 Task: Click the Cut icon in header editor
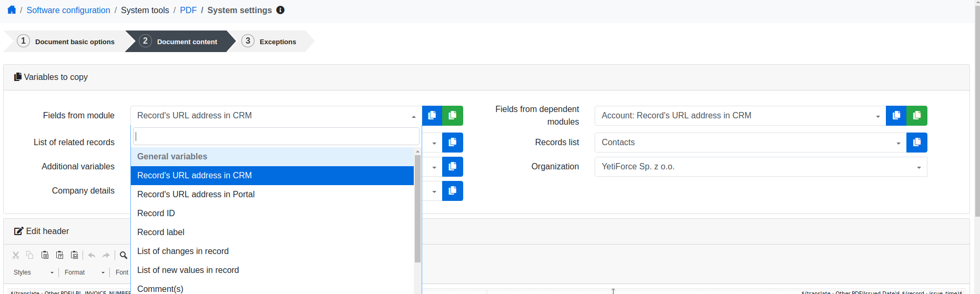click(x=16, y=255)
